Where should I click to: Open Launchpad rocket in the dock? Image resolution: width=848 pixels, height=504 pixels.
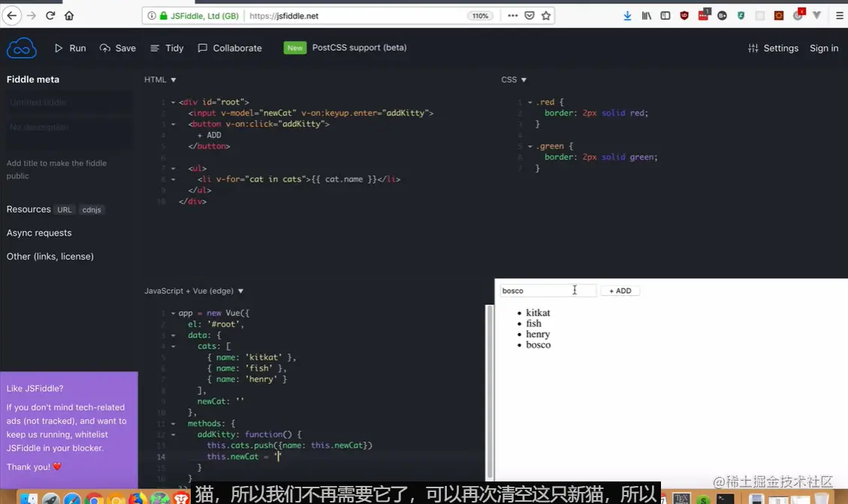[x=51, y=499]
